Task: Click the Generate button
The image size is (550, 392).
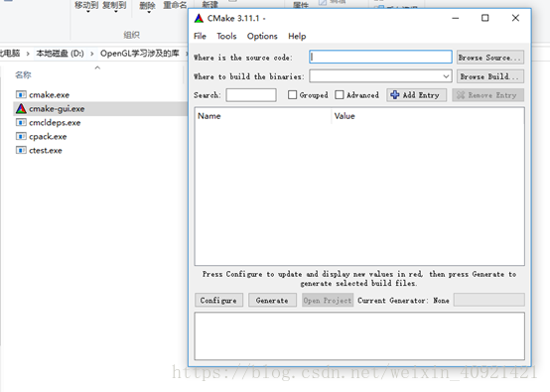Action: coord(272,300)
